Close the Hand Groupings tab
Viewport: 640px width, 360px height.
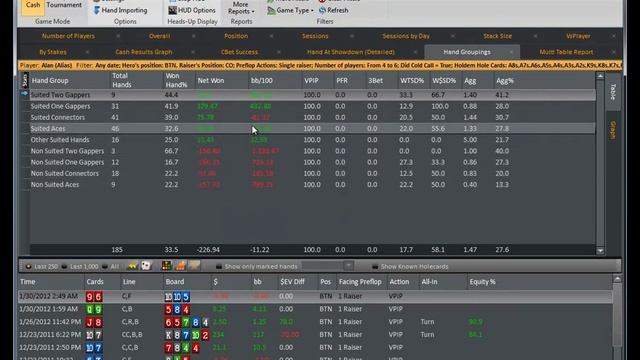[511, 52]
